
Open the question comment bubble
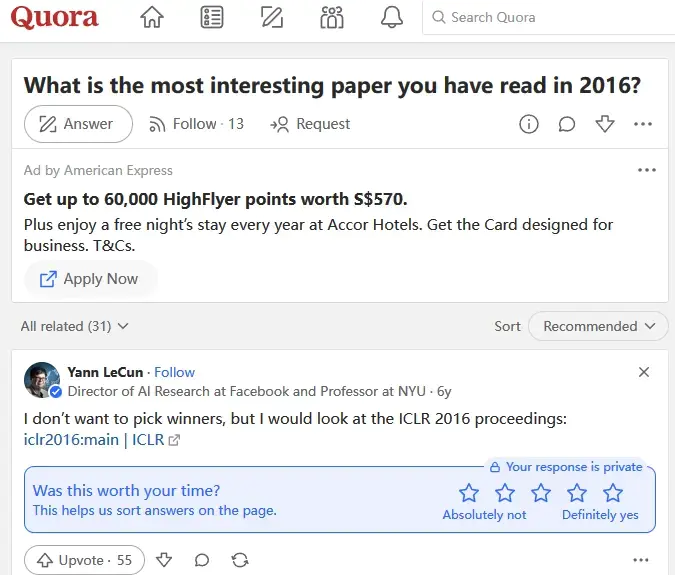tap(567, 124)
